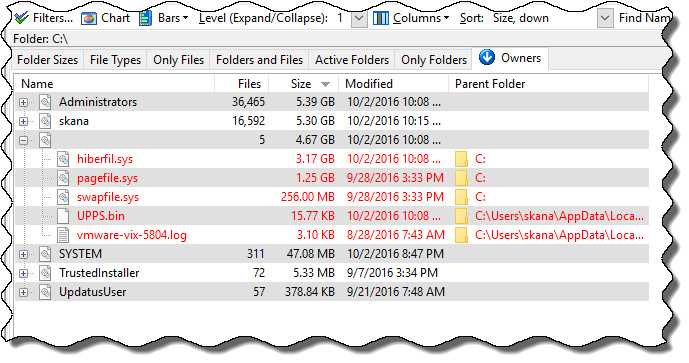The height and width of the screenshot is (363, 689).
Task: Open the Sort dropdown arrow
Action: [605, 18]
